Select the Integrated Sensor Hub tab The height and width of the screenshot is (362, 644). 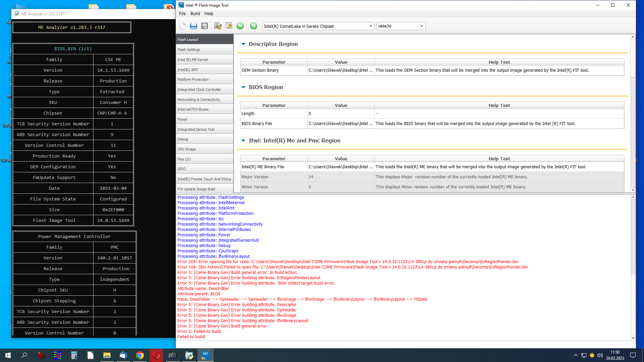[x=205, y=129]
